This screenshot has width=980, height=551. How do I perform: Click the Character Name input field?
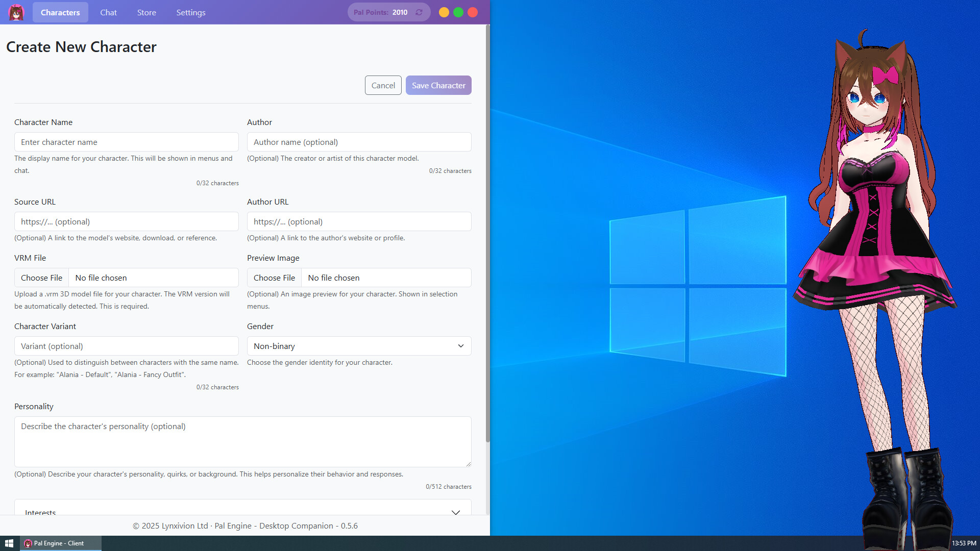click(x=126, y=142)
